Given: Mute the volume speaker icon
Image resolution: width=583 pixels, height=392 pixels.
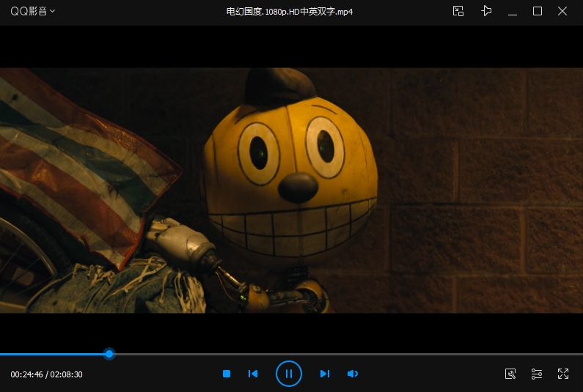Looking at the screenshot, I should (x=353, y=374).
